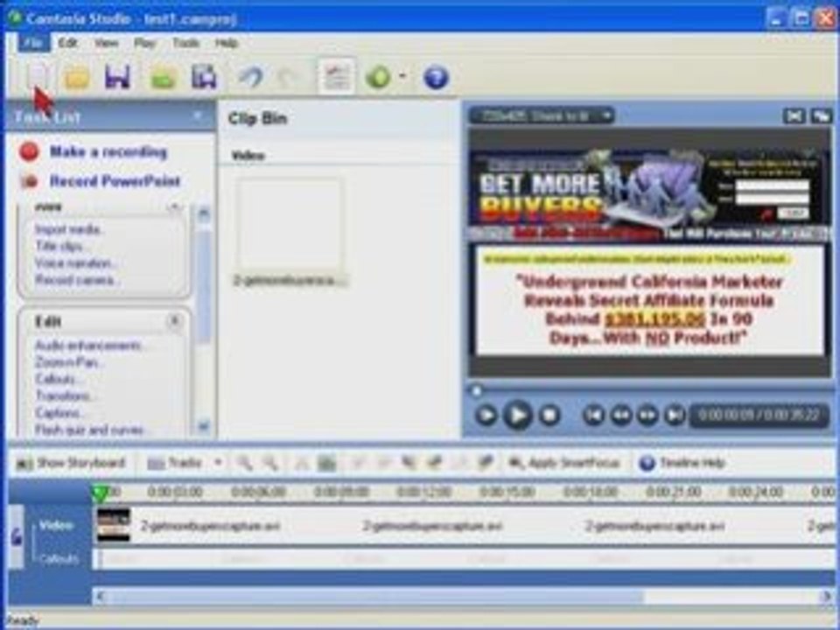Click the Apply SmartFocus button

(x=564, y=463)
